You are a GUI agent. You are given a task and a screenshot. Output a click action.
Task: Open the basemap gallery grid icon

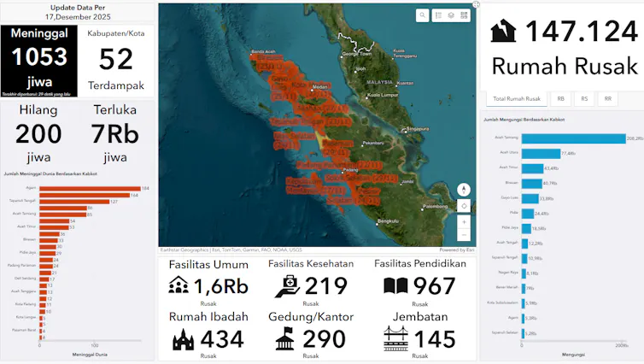[464, 15]
